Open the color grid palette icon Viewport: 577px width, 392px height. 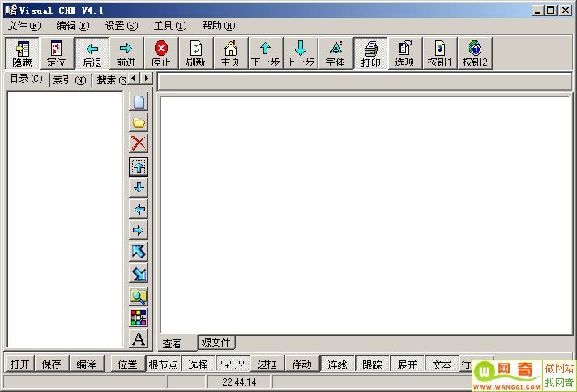[x=139, y=317]
